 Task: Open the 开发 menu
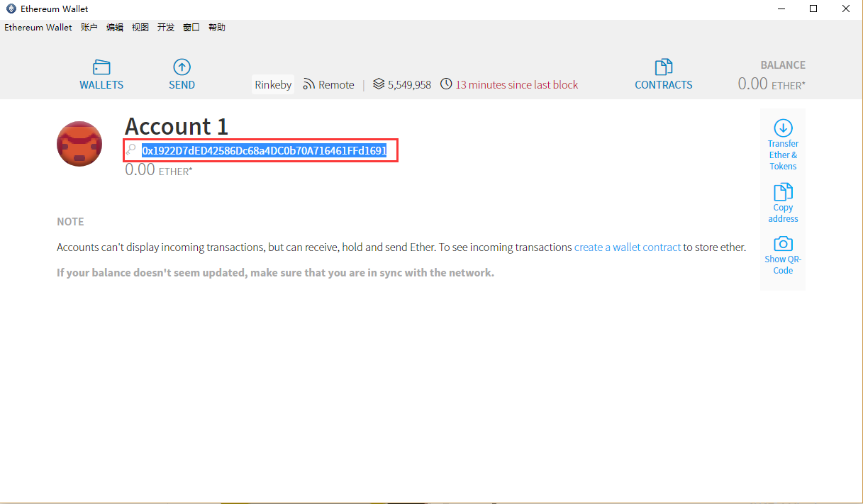pyautogui.click(x=166, y=28)
